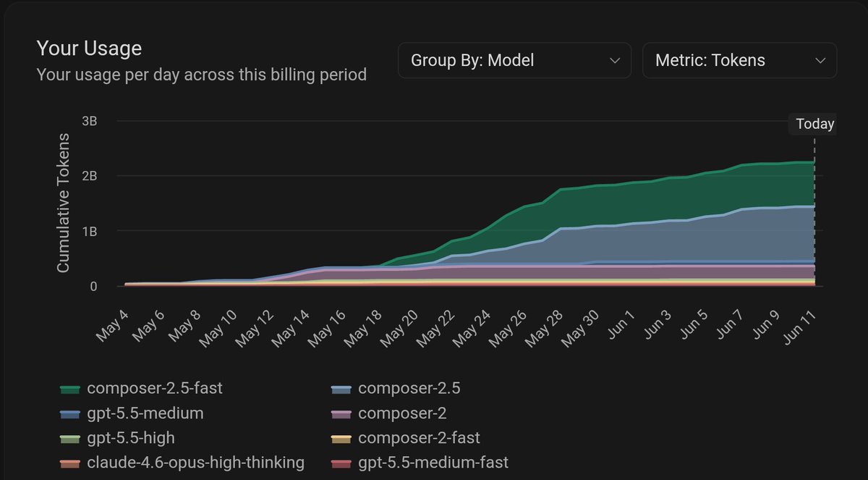Click the composer-2 legend swatch
Image resolution: width=868 pixels, height=480 pixels.
341,414
